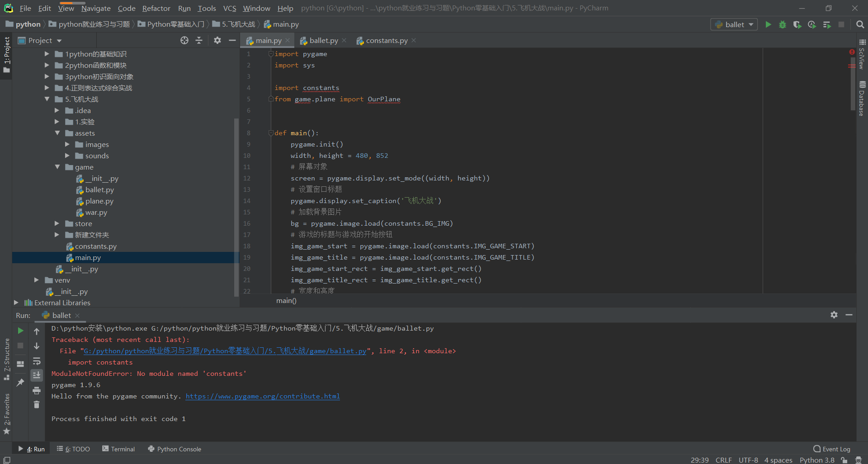Screen dimensions: 868x464
Task: Restore layout icon in Run panel
Action: (20, 364)
